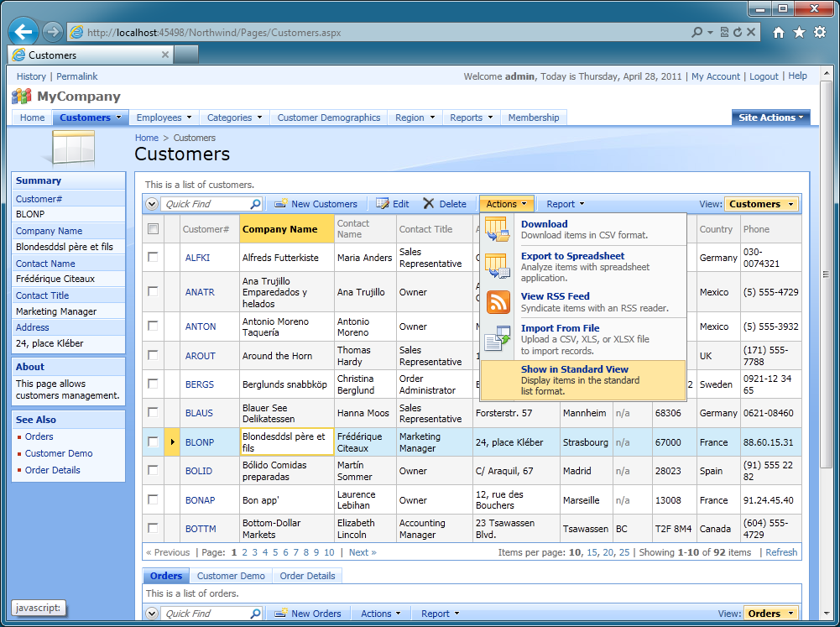Tick the checkbox for BOTTM row
The height and width of the screenshot is (627, 840).
click(153, 529)
